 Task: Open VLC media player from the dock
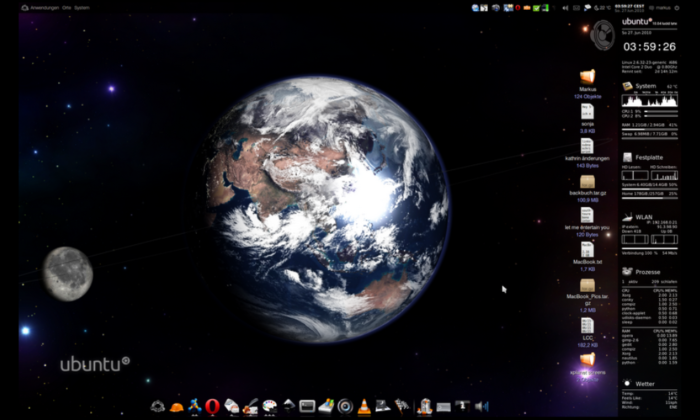coord(364,407)
